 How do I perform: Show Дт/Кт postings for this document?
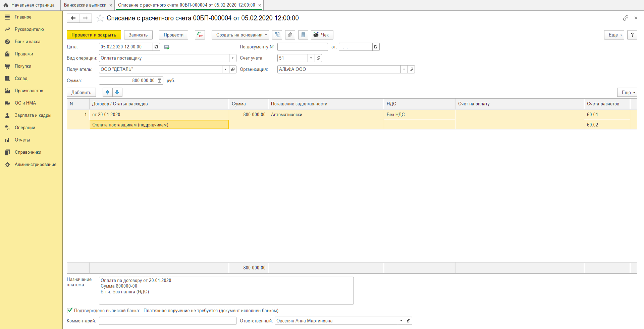point(200,35)
